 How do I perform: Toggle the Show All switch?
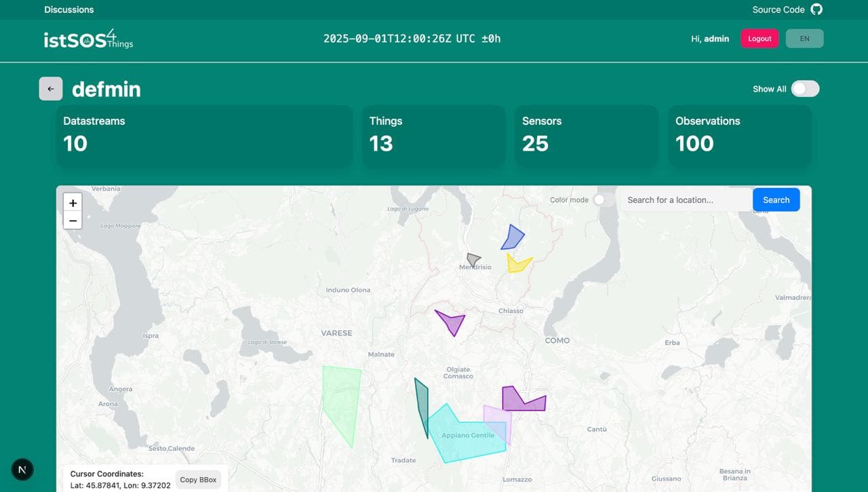pos(805,89)
